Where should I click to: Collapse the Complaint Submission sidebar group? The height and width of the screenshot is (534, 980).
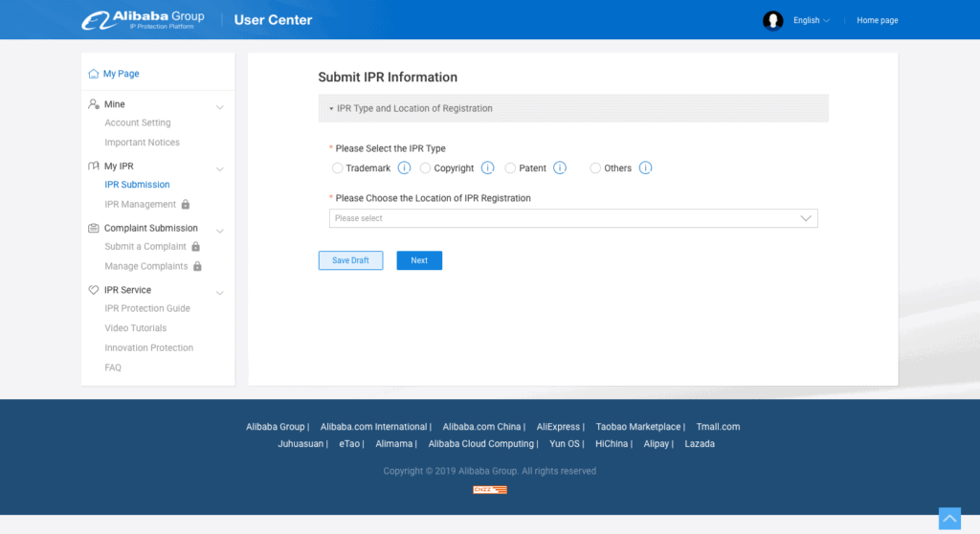tap(219, 230)
